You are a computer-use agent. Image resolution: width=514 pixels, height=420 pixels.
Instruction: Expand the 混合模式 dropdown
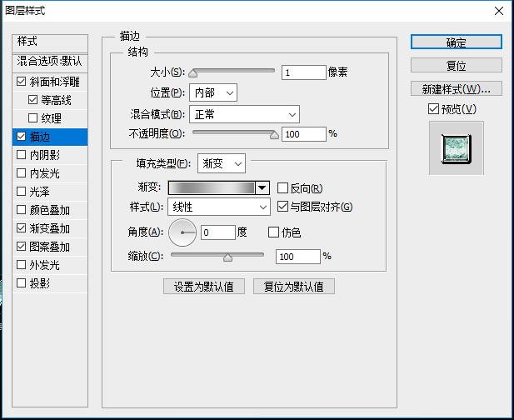244,113
